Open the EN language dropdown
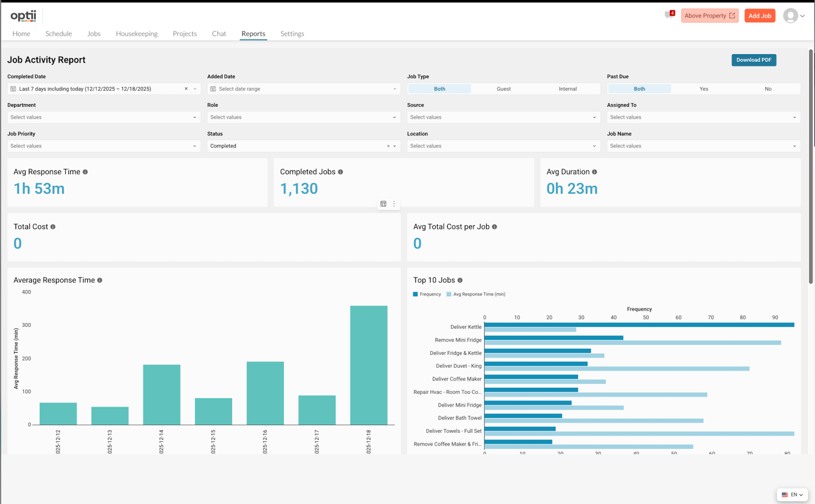 792,494
